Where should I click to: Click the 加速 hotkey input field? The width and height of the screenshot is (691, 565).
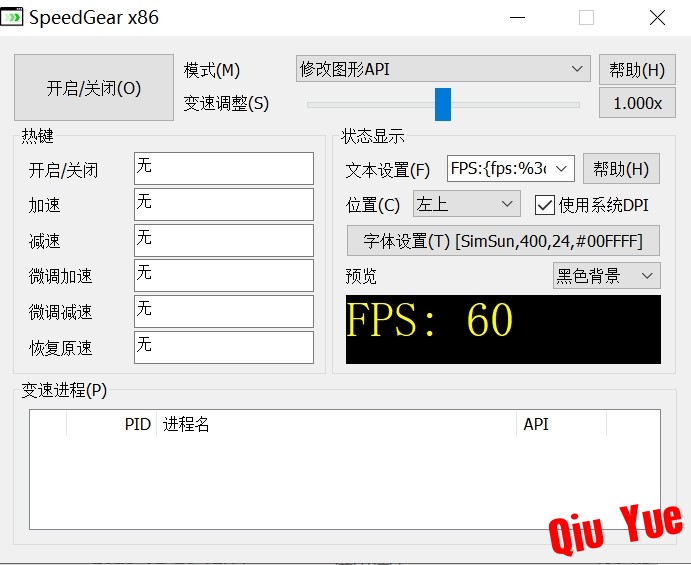coord(224,204)
